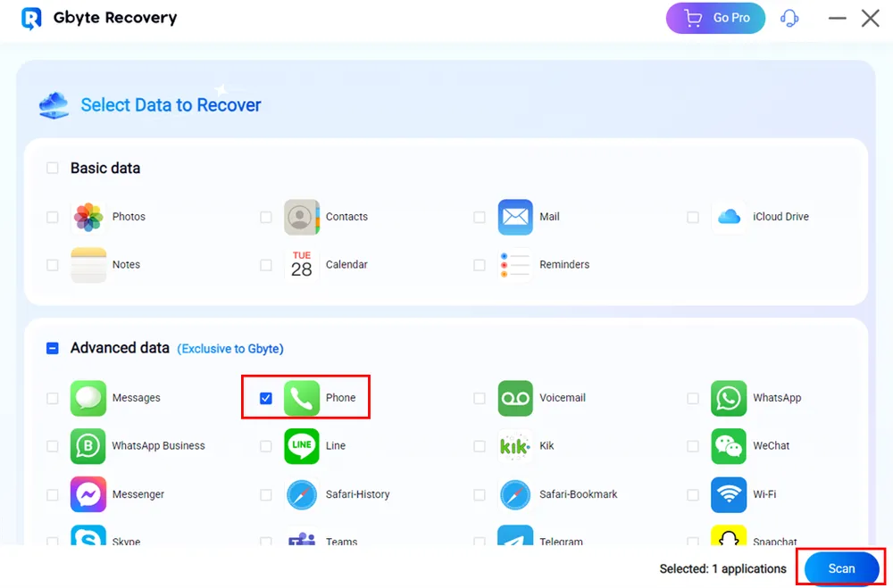Screen dimensions: 893x588
Task: Click the 'Reminders' label text
Action: [x=564, y=265]
